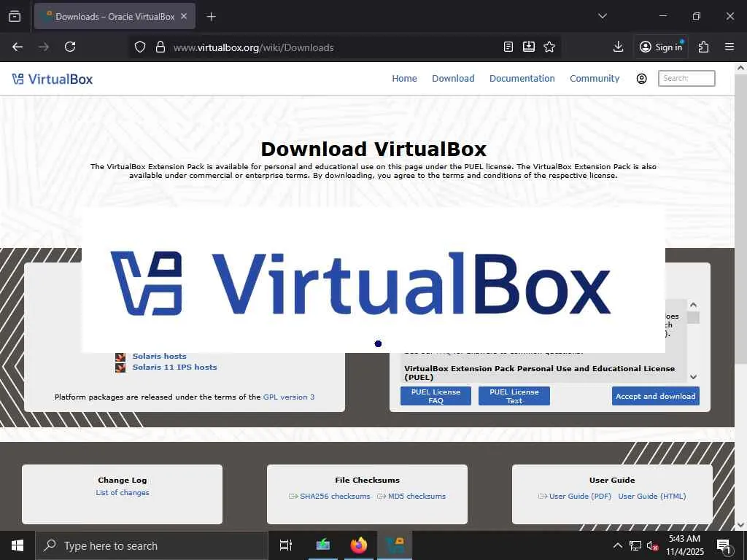Click Sign in button in toolbar
The image size is (747, 560).
click(661, 47)
